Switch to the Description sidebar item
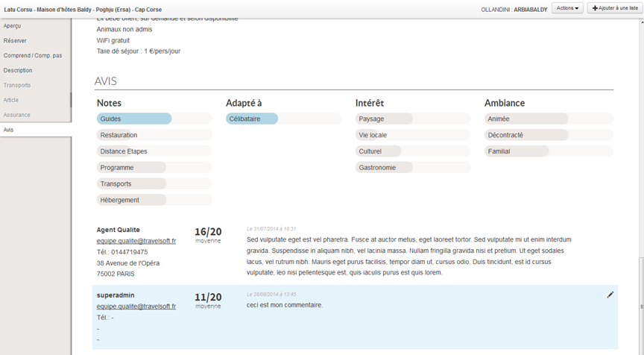This screenshot has height=355, width=644. [x=18, y=71]
